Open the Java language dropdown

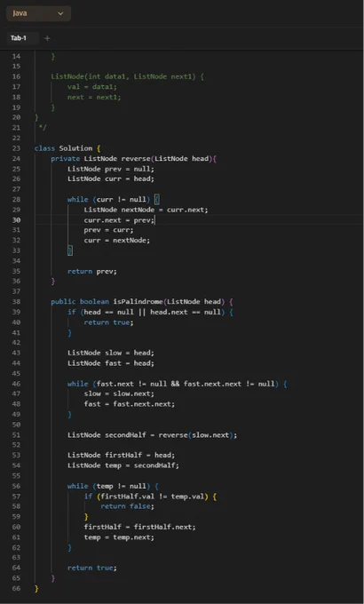click(38, 13)
